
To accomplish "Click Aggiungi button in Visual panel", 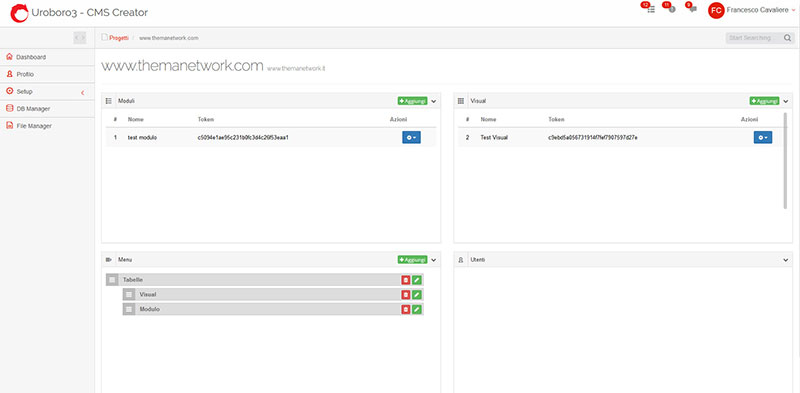I will coord(764,101).
